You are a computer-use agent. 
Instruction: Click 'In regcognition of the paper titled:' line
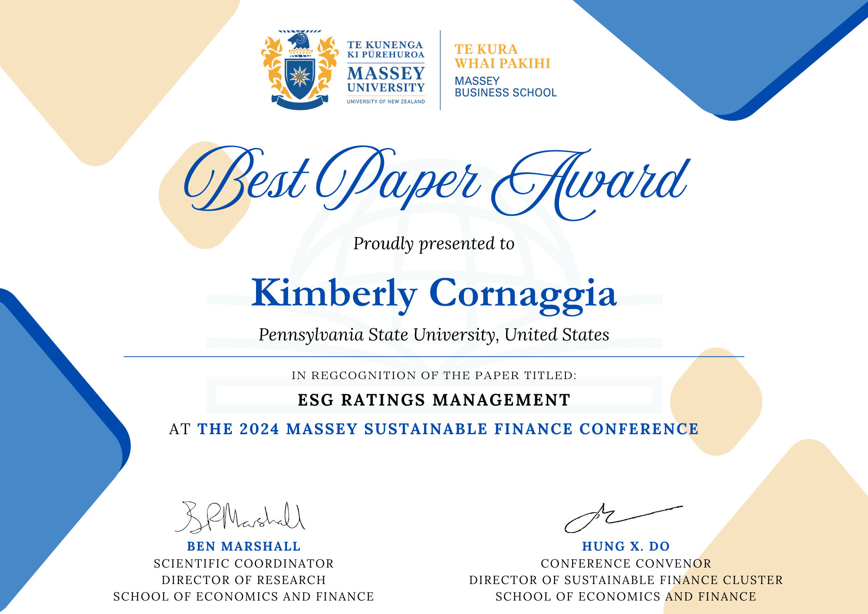tap(434, 375)
